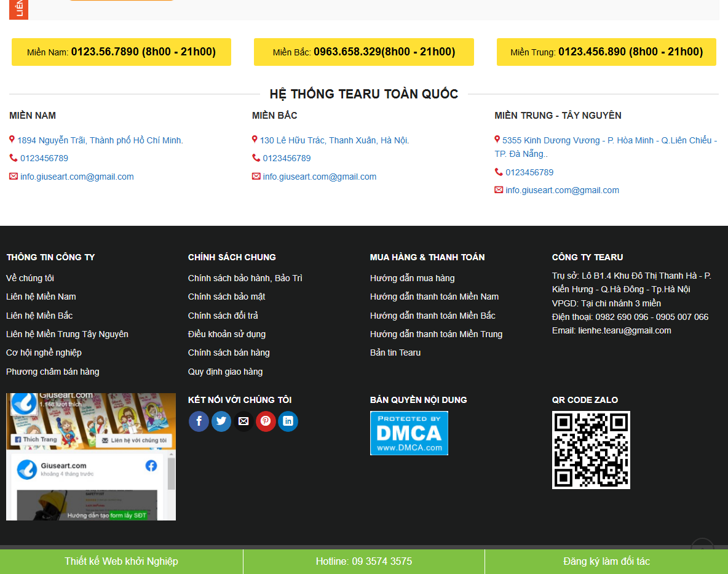Open Chính sách bảo mật footer link

click(226, 297)
